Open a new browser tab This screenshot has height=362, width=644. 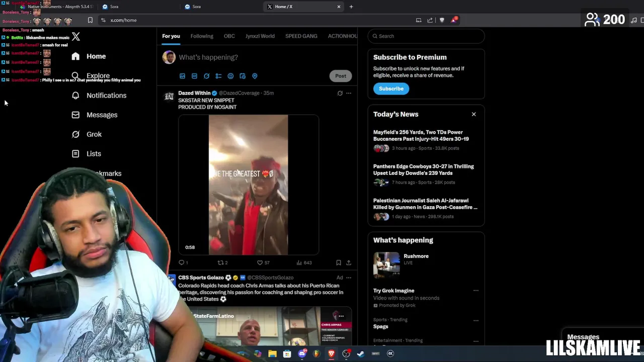pos(351,7)
